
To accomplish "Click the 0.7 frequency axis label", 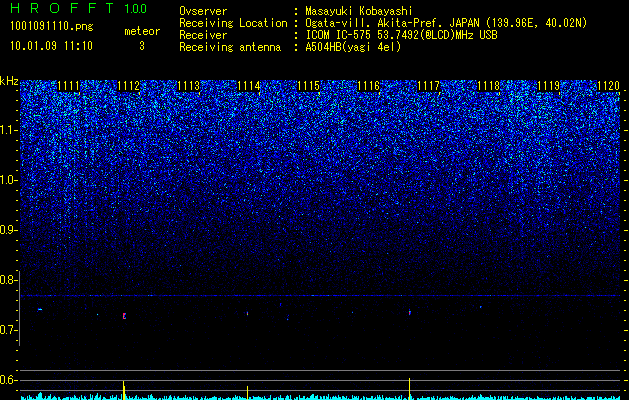I will (8, 330).
